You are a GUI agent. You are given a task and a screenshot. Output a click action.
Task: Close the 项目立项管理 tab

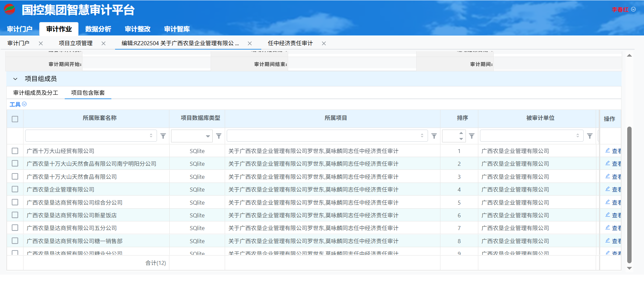click(x=104, y=44)
